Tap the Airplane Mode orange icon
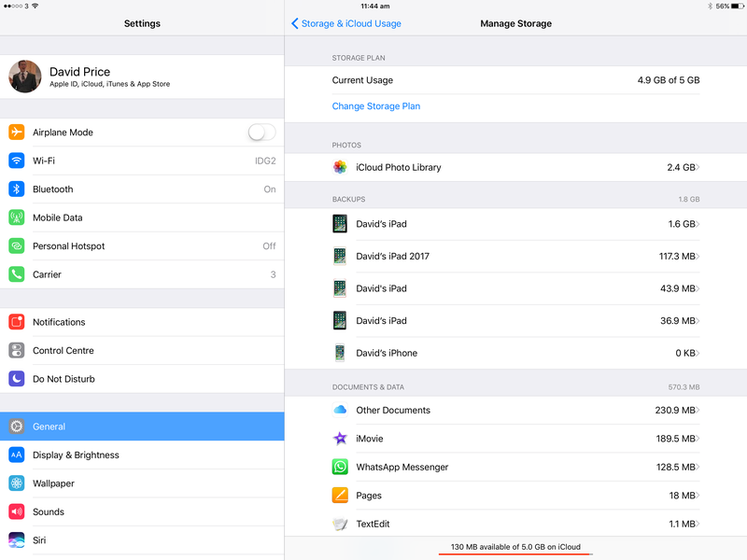Viewport: 747px width, 560px height. (17, 132)
